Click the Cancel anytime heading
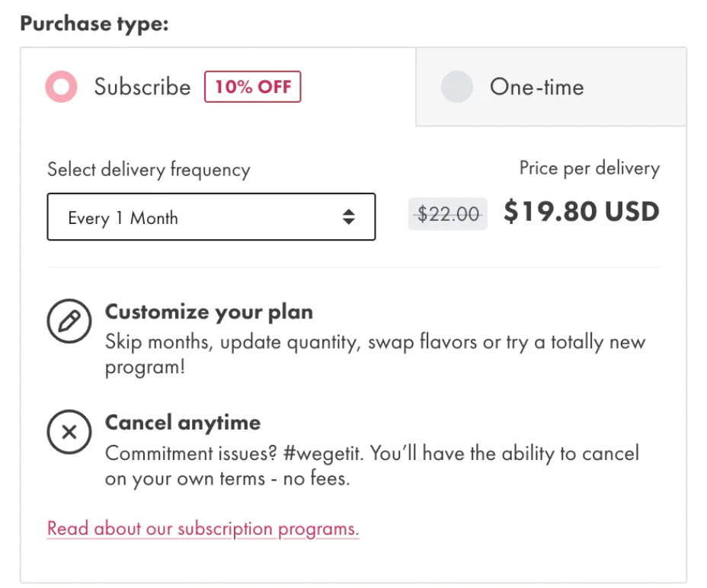Viewport: 707px width, 588px height. [x=183, y=423]
